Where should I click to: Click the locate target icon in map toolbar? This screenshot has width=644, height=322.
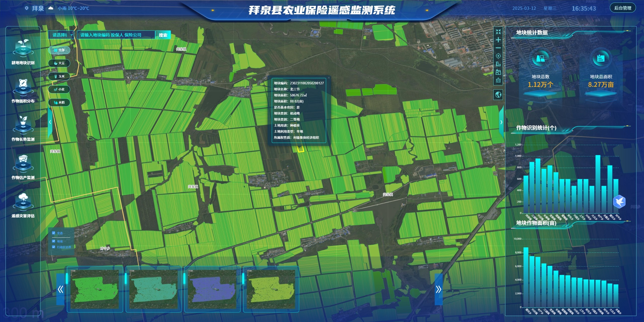click(498, 56)
